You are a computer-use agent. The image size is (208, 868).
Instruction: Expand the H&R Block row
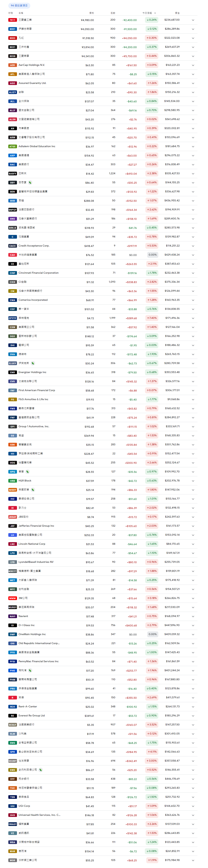tap(193, 481)
